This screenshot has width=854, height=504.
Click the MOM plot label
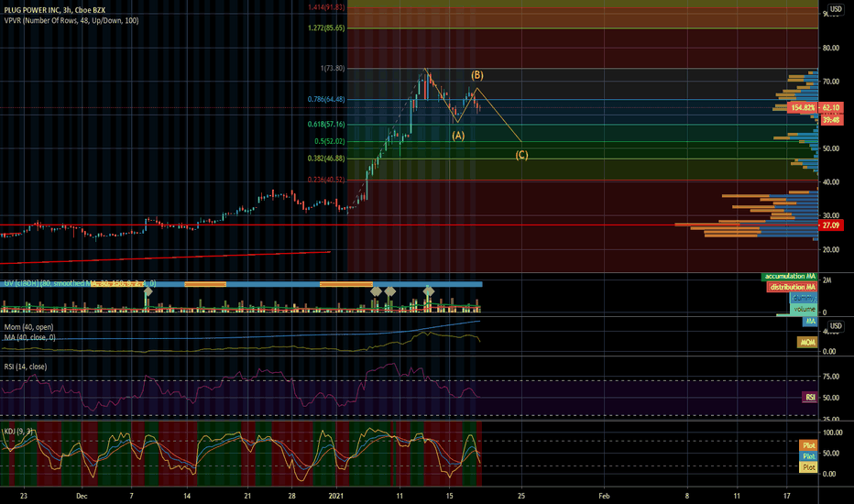(x=807, y=342)
